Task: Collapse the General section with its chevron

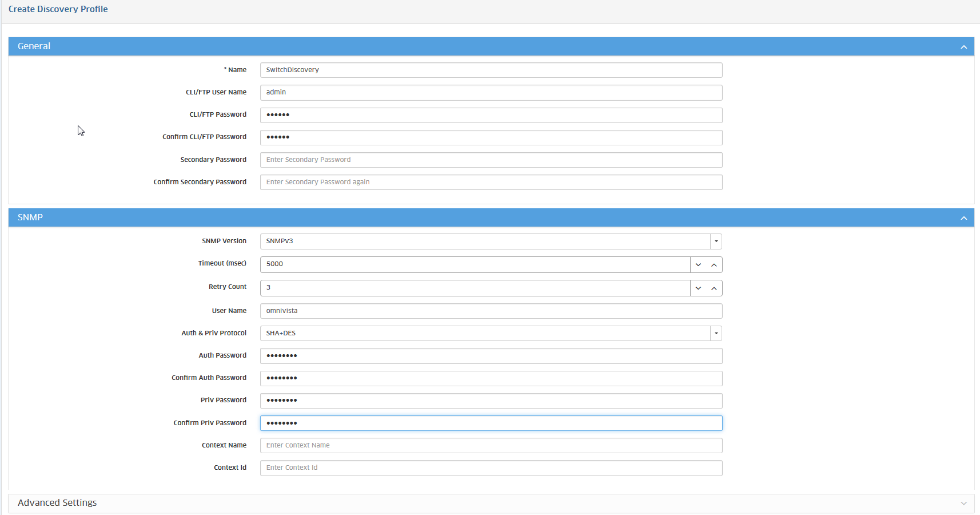Action: click(x=963, y=47)
